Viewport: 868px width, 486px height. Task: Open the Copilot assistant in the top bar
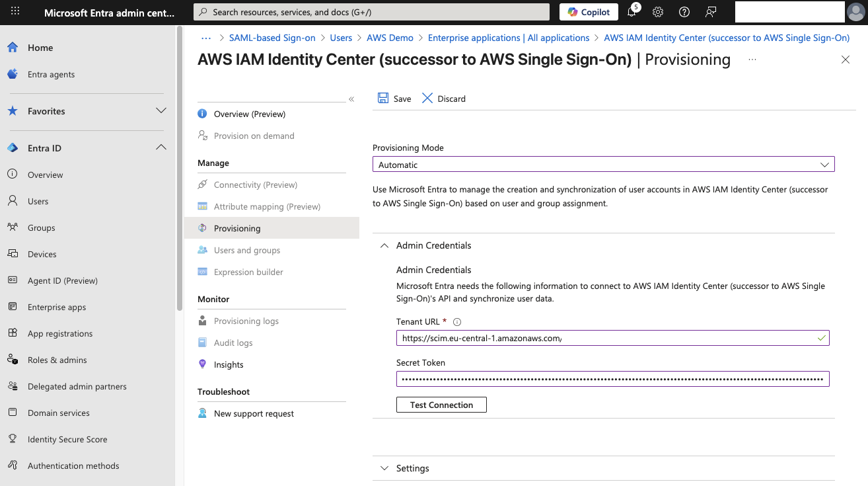pyautogui.click(x=587, y=11)
